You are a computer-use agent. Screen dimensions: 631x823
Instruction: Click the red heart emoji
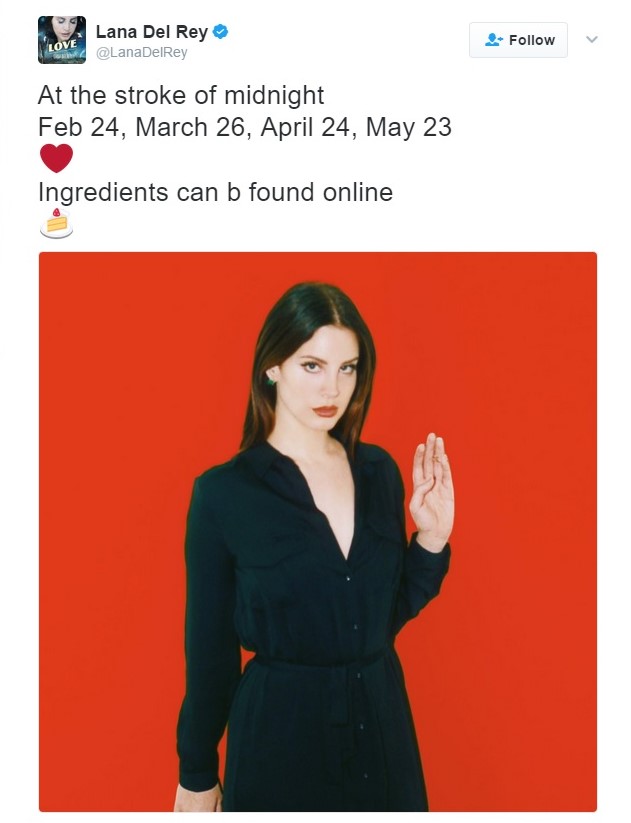click(56, 158)
